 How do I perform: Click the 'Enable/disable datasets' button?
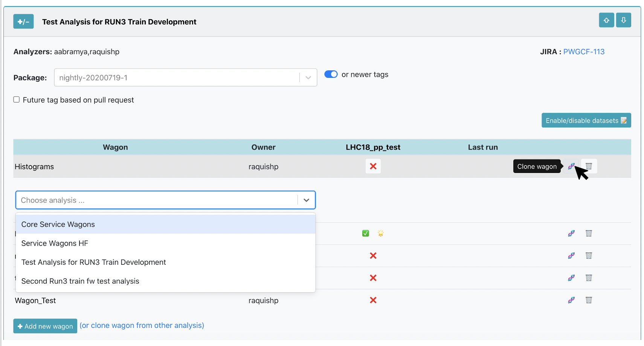pos(586,121)
